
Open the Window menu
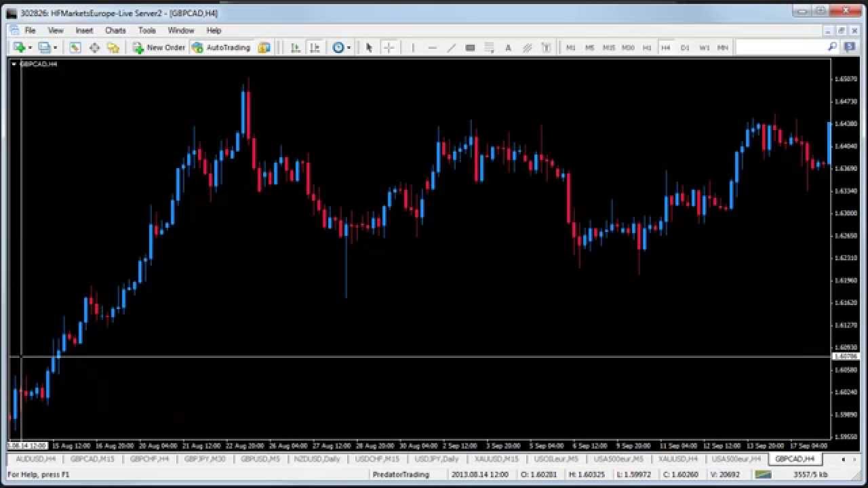181,30
